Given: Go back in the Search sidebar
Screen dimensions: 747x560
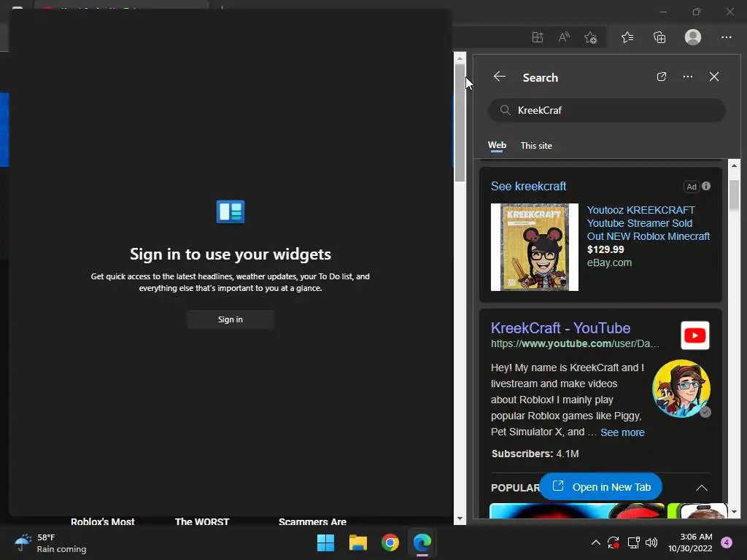Looking at the screenshot, I should pyautogui.click(x=499, y=77).
